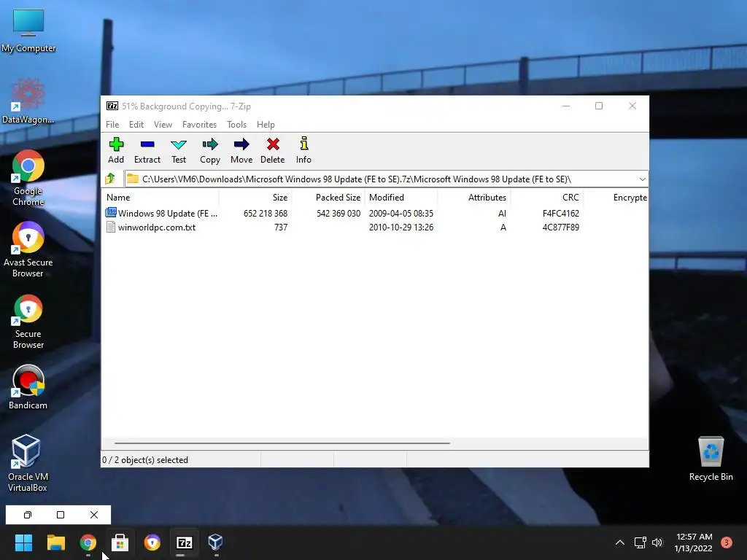Open the View menu
Viewport: 747px width, 560px height.
pyautogui.click(x=163, y=124)
